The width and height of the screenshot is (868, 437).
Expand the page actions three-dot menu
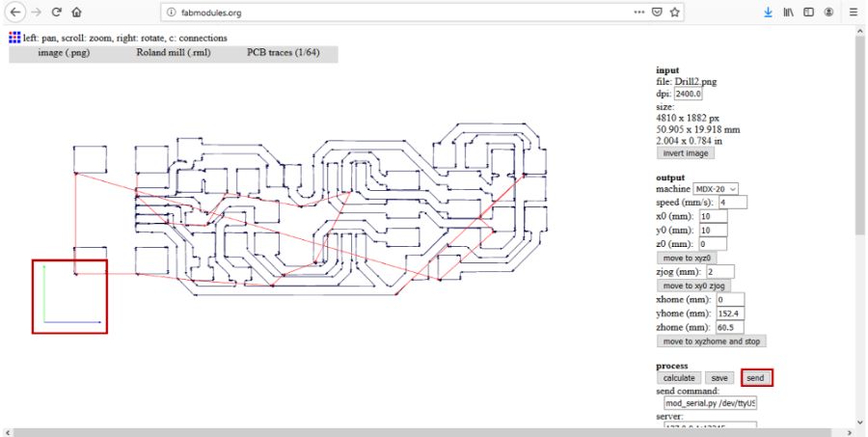pyautogui.click(x=638, y=13)
